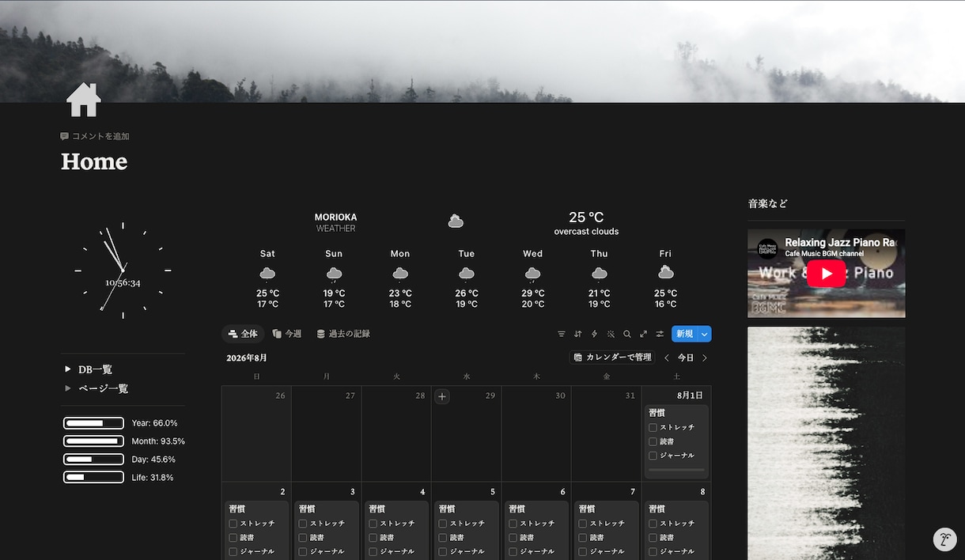Switch to the 今週 view tab

[x=286, y=334]
